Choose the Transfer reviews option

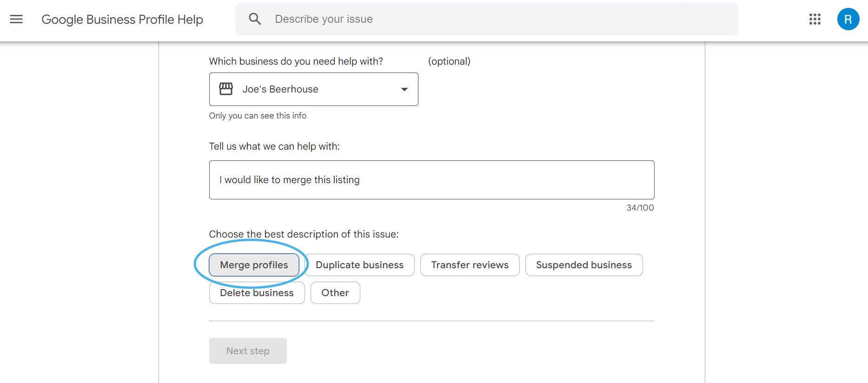pyautogui.click(x=470, y=265)
